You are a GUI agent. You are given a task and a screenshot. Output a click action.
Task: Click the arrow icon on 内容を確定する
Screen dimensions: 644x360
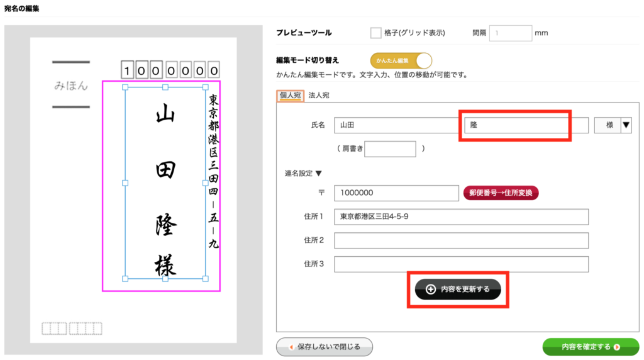coord(617,347)
